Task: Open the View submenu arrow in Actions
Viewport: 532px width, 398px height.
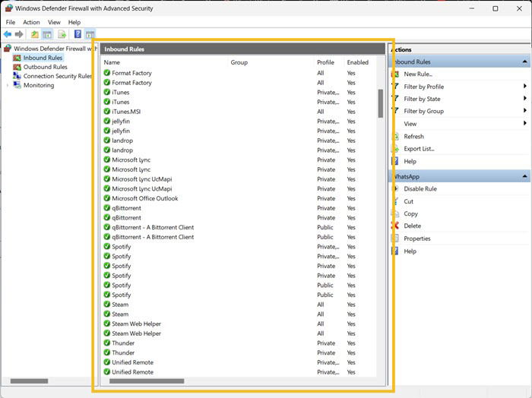Action: click(524, 123)
